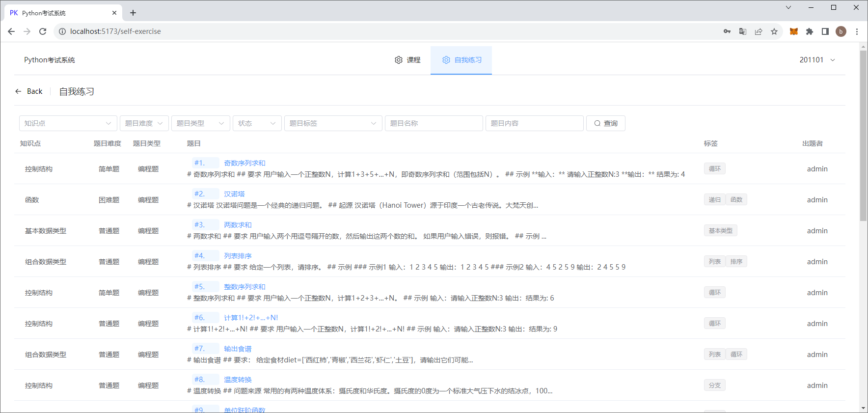Open question 整数序列求和
Image resolution: width=868 pixels, height=413 pixels.
click(x=244, y=287)
